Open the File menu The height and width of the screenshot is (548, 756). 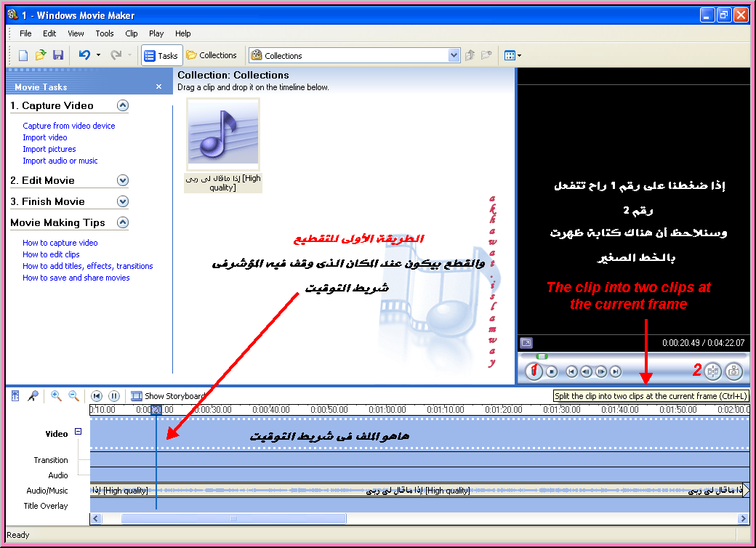[25, 33]
